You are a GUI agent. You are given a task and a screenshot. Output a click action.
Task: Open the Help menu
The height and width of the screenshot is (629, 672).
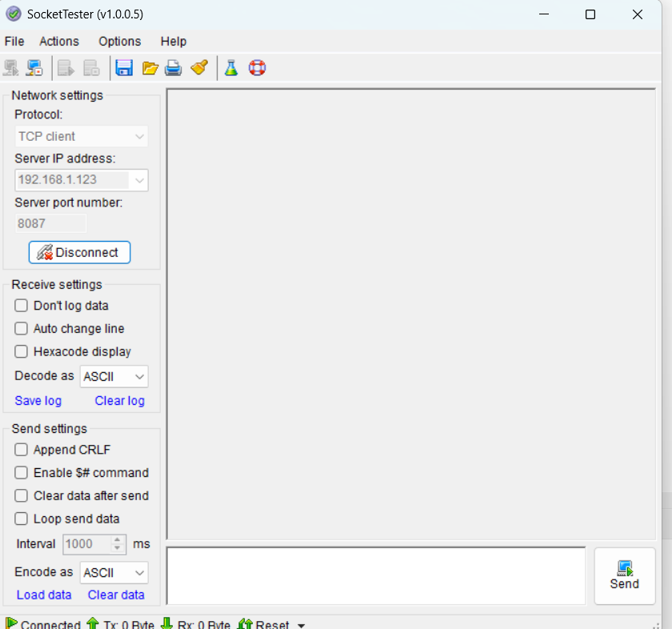[x=174, y=41]
